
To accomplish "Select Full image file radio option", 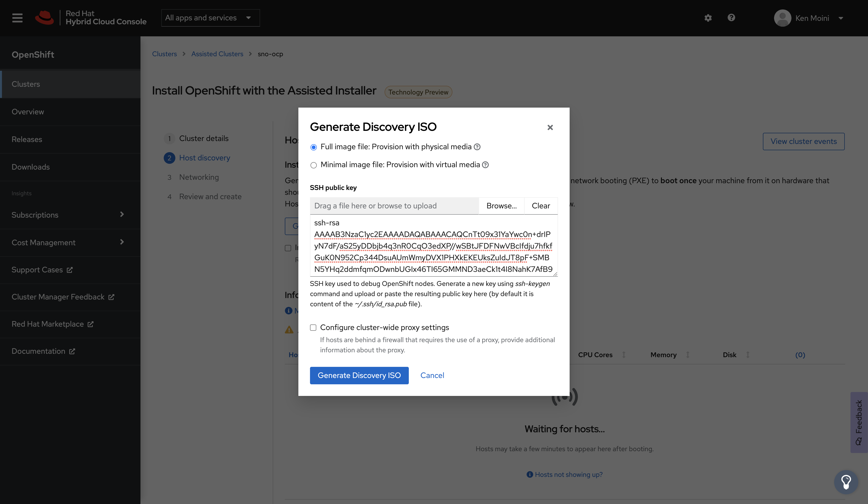I will 313,147.
